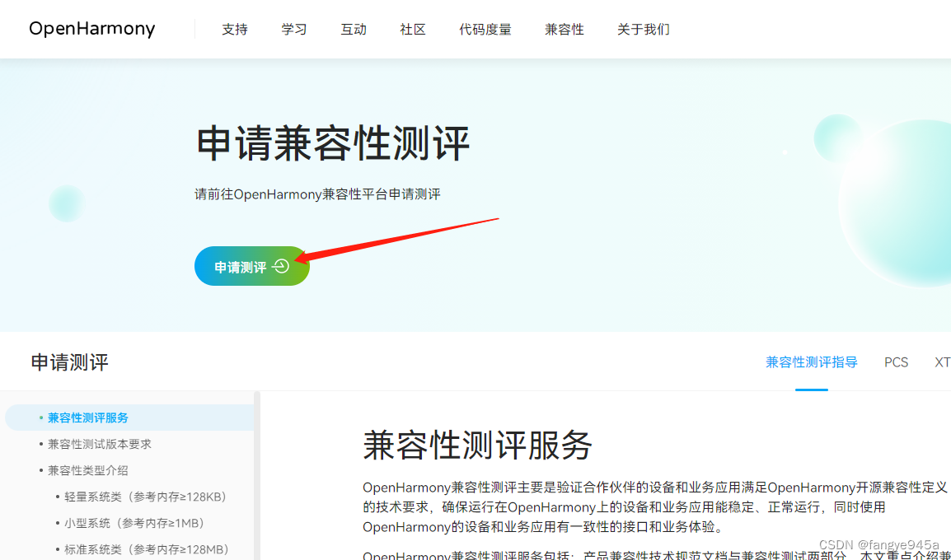Open the 学习 menu
The height and width of the screenshot is (560, 951).
point(294,29)
